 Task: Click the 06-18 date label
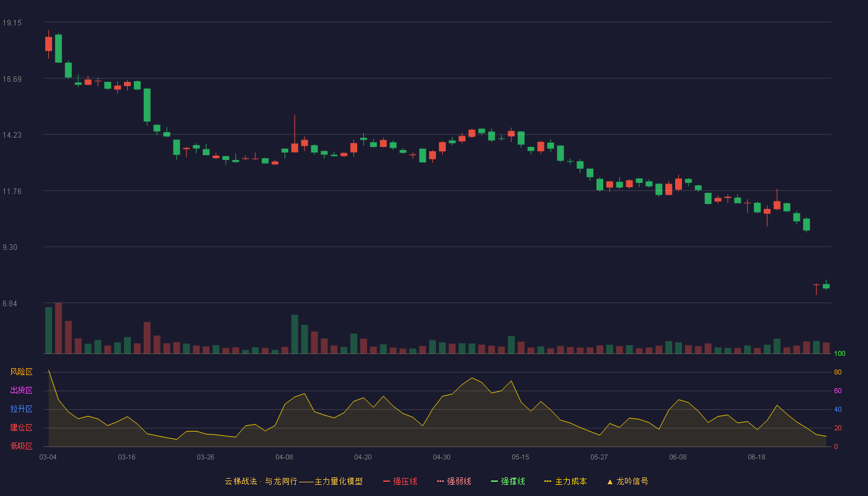[756, 457]
